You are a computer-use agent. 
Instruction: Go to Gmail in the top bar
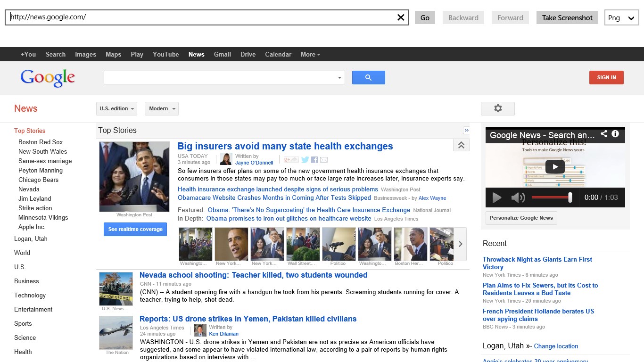222,54
